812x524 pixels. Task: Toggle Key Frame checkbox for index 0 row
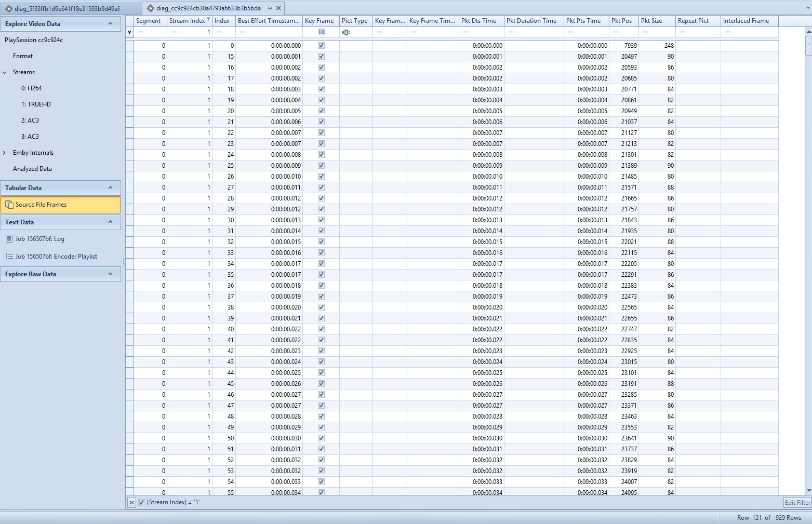coord(321,46)
